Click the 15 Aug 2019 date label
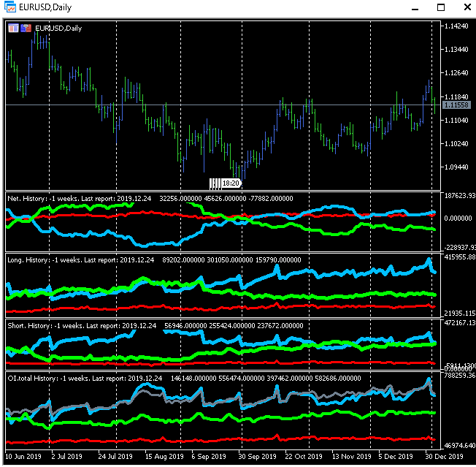This screenshot has height=467, width=476. 164,456
